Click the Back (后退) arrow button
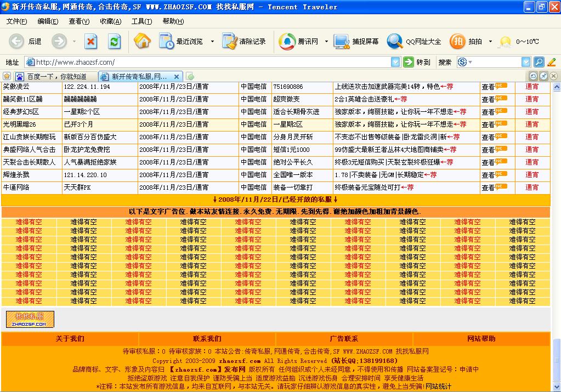This screenshot has height=392, width=561. point(17,41)
